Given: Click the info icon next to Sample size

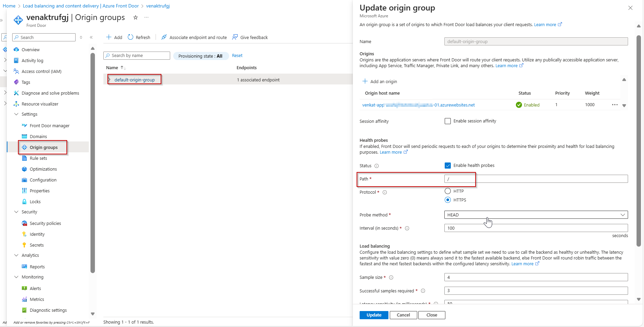Looking at the screenshot, I should tap(391, 277).
